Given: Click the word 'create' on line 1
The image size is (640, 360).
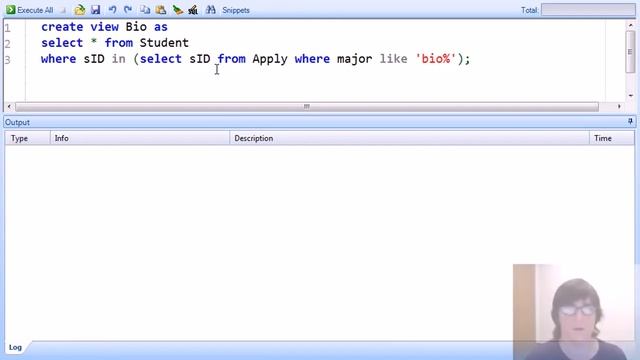Looking at the screenshot, I should pos(62,27).
